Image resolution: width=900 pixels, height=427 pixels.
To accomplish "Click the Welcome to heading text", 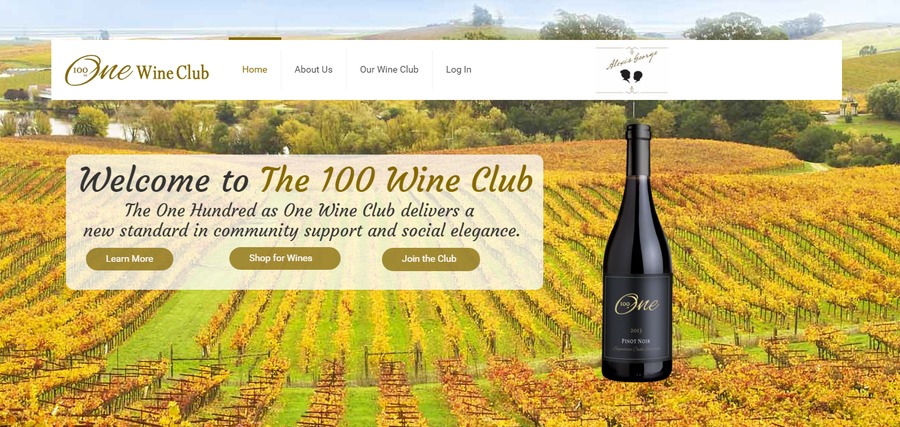I will 164,180.
